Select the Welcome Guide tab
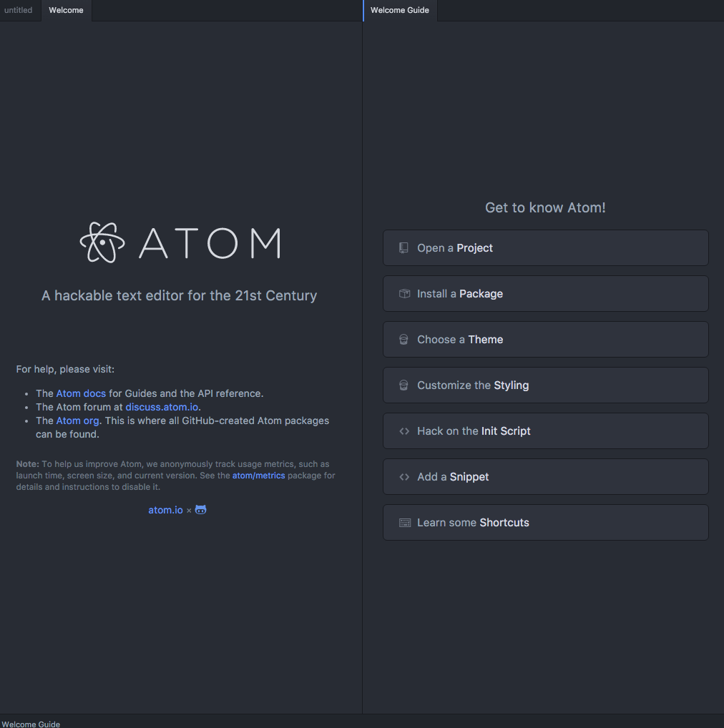 pyautogui.click(x=400, y=10)
